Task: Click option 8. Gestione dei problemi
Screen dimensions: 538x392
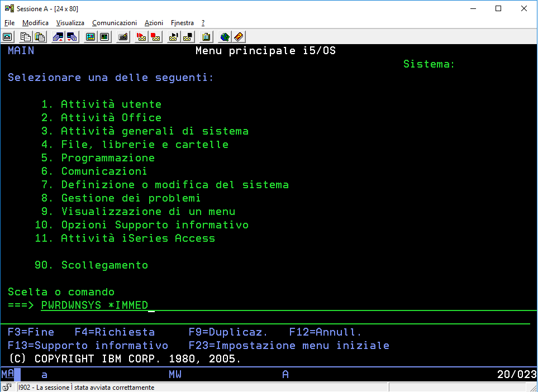Action: point(121,198)
